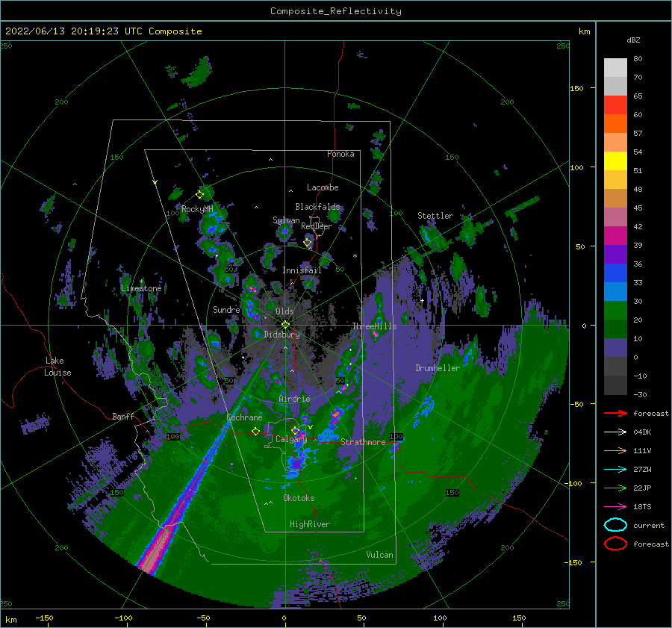Click the Lake Louise label
This screenshot has height=628, width=672.
(57, 367)
